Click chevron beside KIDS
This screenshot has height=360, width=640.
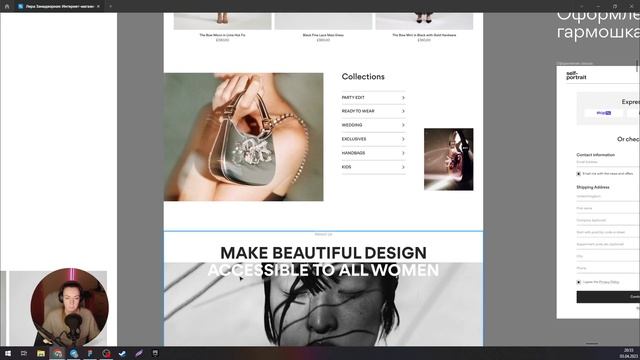[403, 167]
